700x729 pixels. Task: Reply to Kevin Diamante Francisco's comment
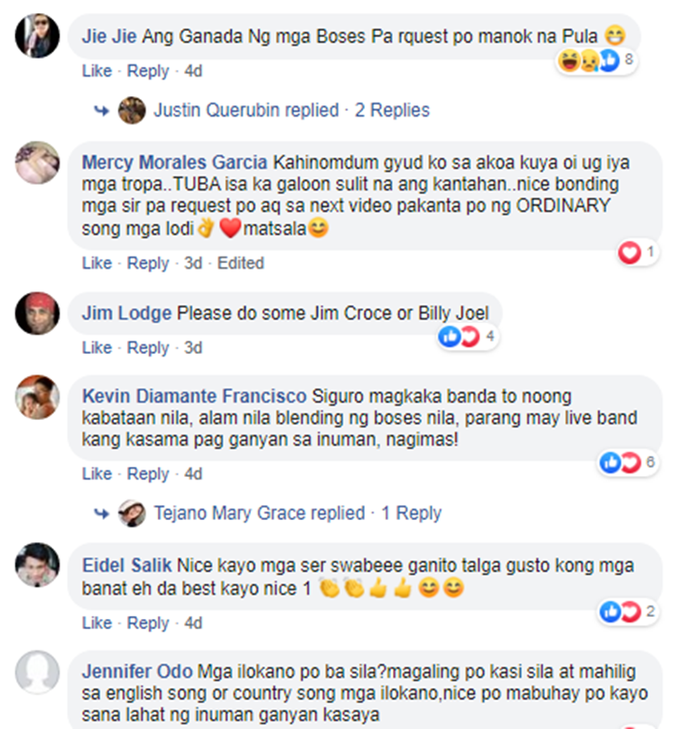coord(147,474)
